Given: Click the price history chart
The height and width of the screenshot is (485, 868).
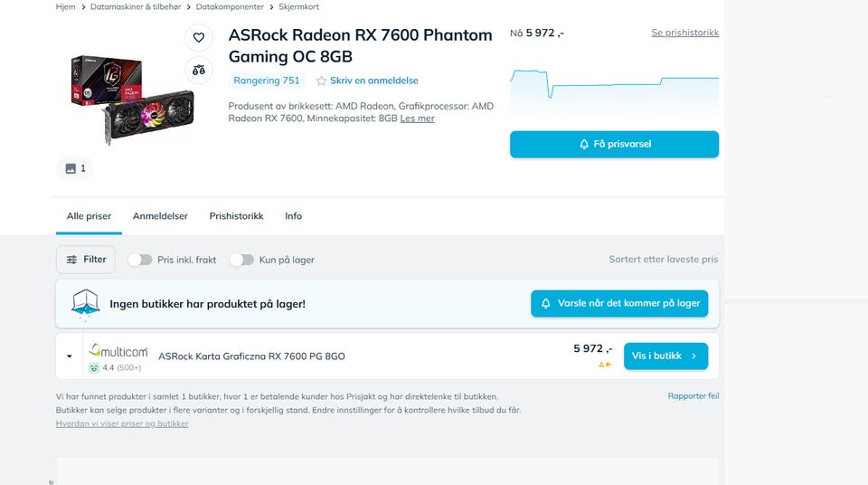Looking at the screenshot, I should (x=614, y=85).
